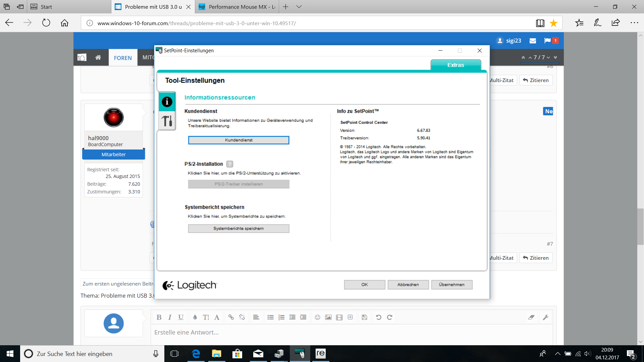
Task: Go to previous post with single up chevron
Action: coord(530,57)
